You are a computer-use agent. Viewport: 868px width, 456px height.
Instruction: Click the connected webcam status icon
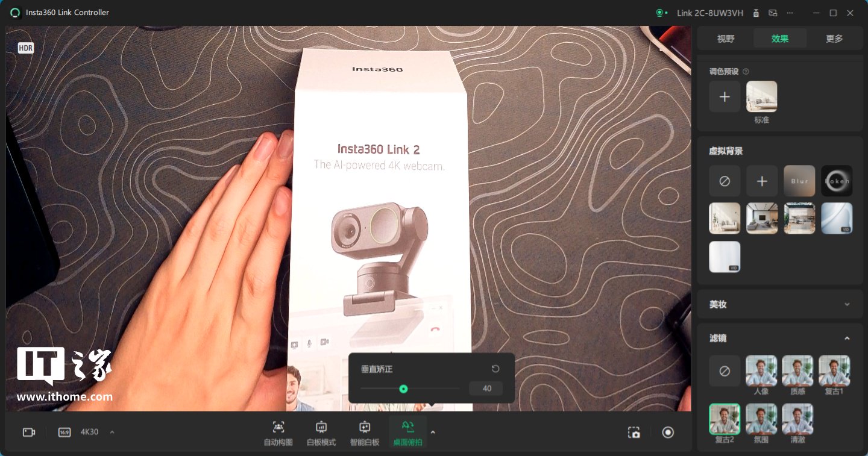(661, 13)
